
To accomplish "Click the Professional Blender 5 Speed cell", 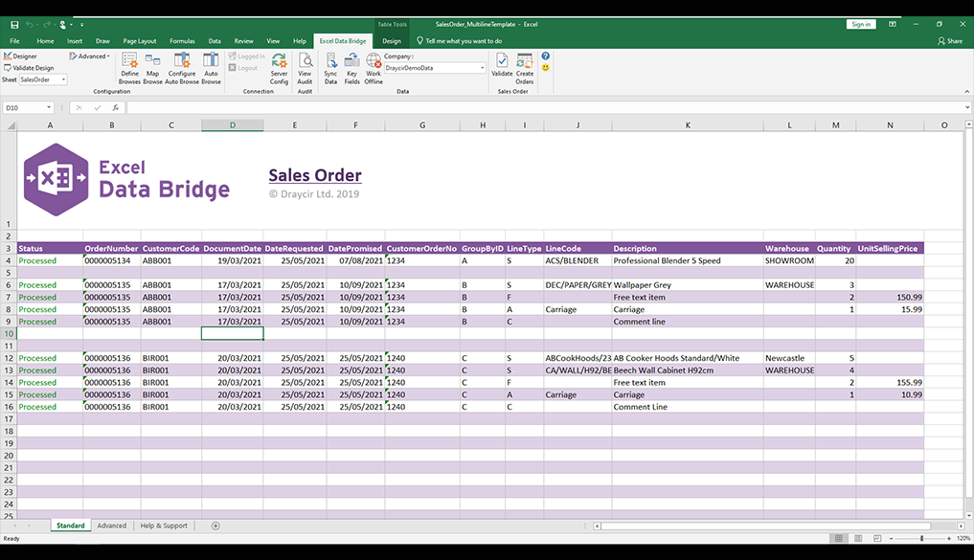I will [x=688, y=260].
